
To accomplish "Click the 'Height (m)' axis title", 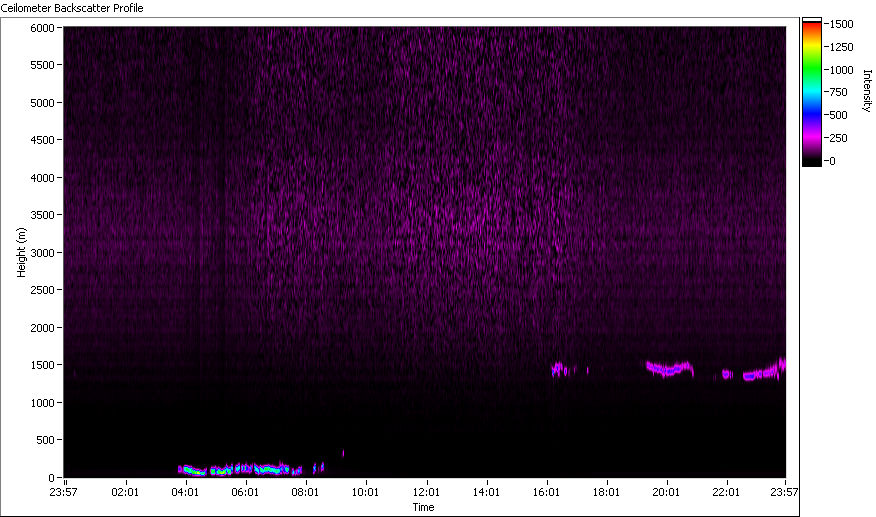I will (x=21, y=252).
